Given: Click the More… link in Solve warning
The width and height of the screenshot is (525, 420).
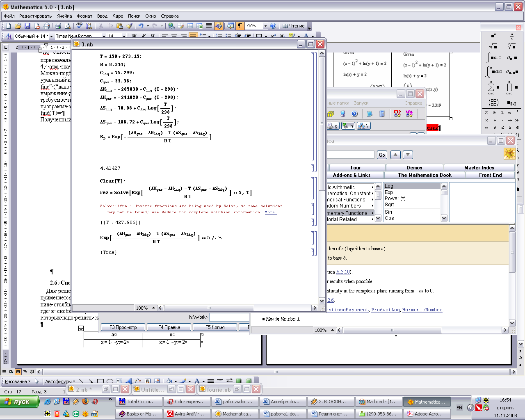Looking at the screenshot, I should click(271, 212).
